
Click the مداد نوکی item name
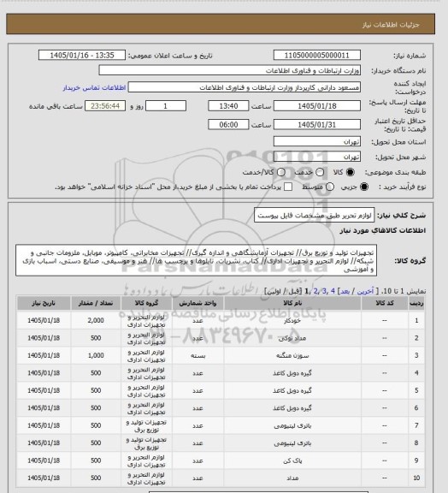[292, 338]
